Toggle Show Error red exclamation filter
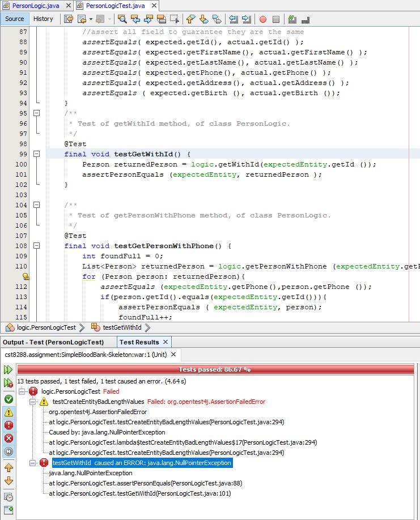Viewport: 420px width, 520px height. click(9, 425)
